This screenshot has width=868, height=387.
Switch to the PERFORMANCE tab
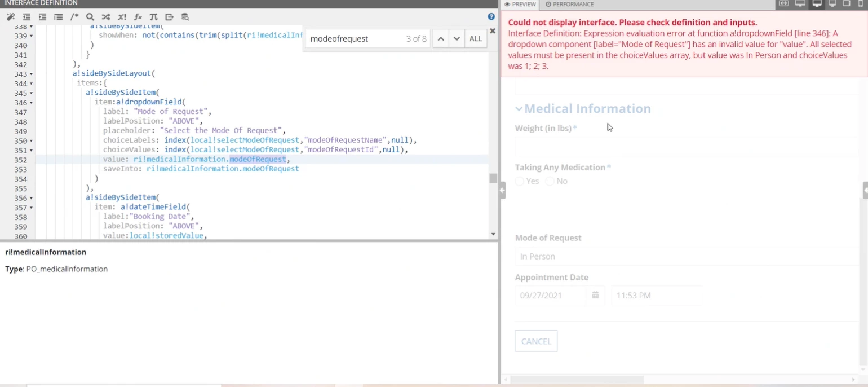tap(569, 4)
